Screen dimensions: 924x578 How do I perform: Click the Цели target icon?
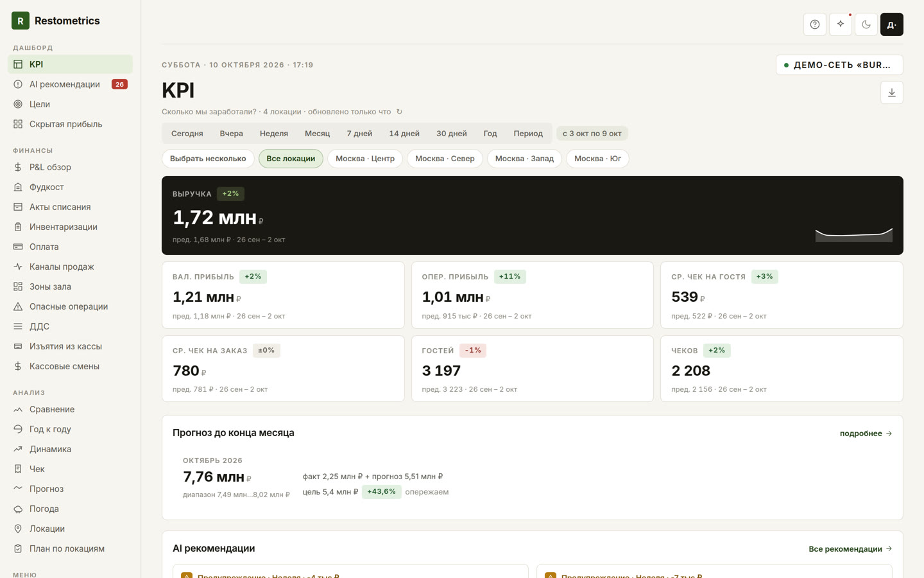tap(18, 104)
